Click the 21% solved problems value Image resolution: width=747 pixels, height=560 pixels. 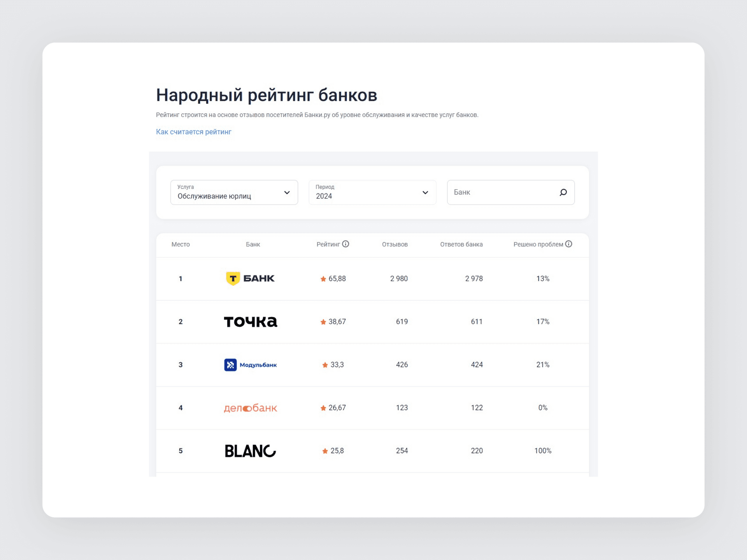tap(543, 365)
